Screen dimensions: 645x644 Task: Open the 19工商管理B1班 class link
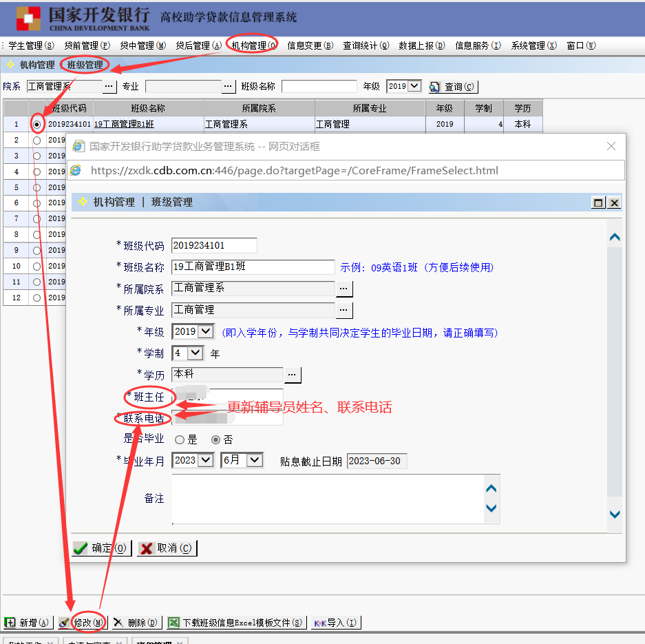click(x=124, y=125)
